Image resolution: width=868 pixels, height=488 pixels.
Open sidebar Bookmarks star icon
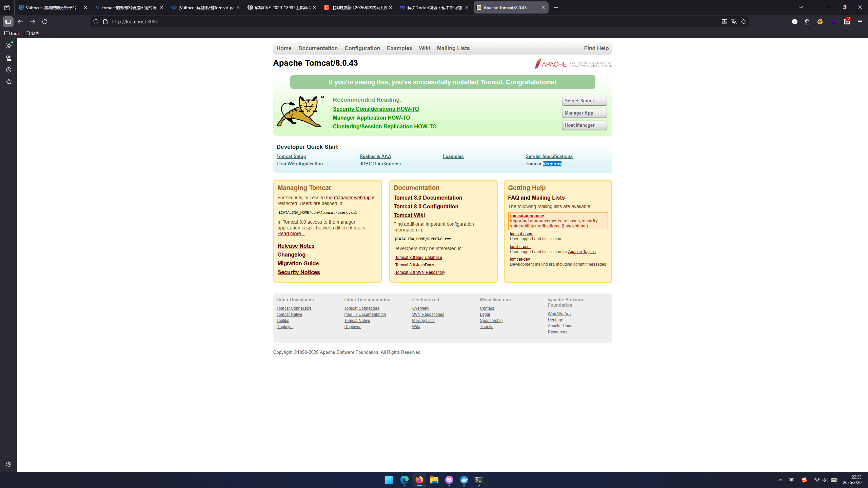(x=9, y=82)
